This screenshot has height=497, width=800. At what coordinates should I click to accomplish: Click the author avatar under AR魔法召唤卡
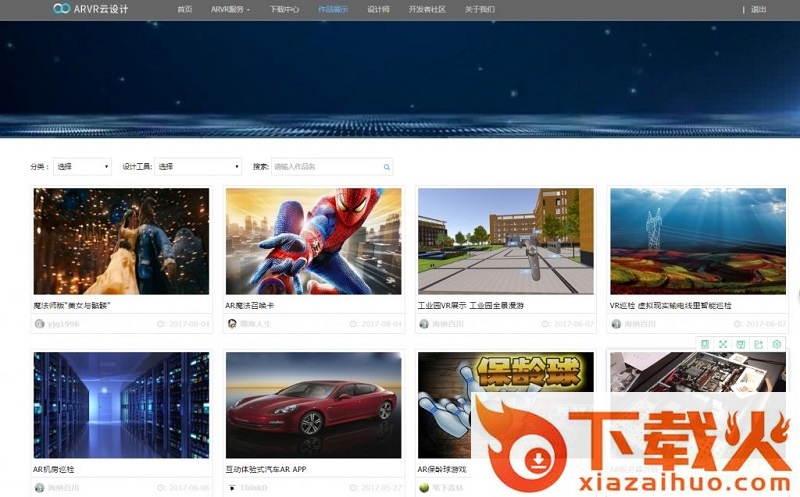[232, 324]
